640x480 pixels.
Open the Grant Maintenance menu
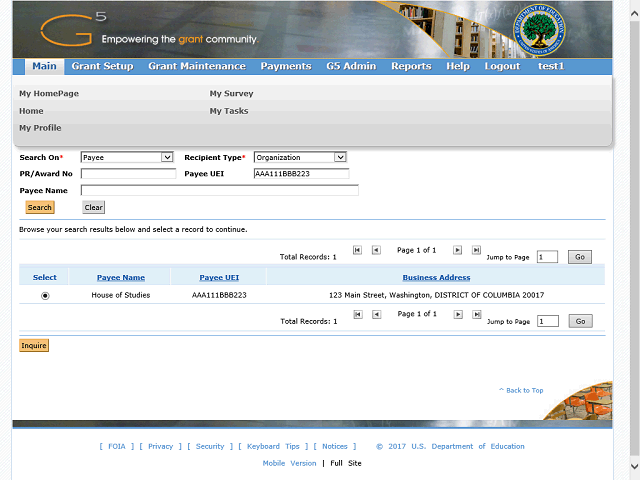tap(196, 66)
